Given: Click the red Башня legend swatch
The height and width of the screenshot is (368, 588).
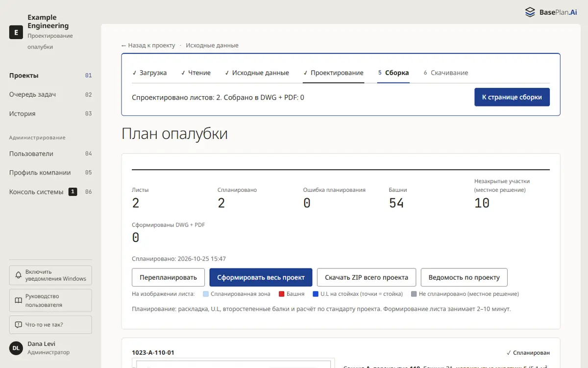Looking at the screenshot, I should [282, 294].
